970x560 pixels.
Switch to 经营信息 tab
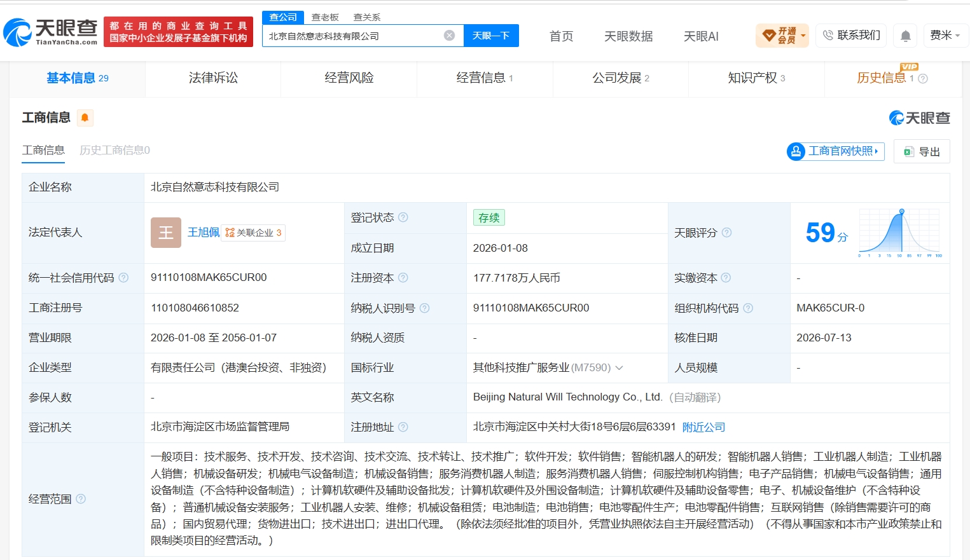(x=485, y=78)
